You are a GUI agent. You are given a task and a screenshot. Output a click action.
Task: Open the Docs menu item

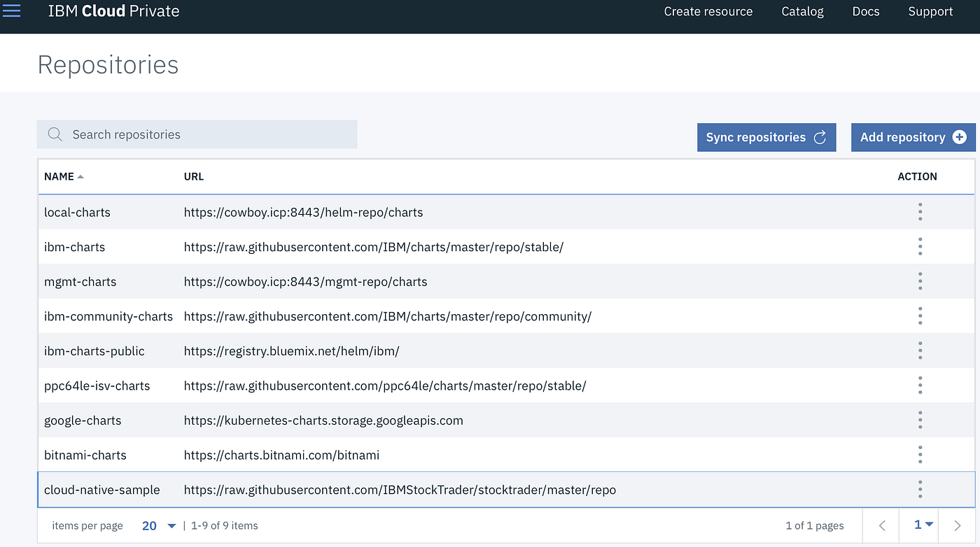coord(866,11)
